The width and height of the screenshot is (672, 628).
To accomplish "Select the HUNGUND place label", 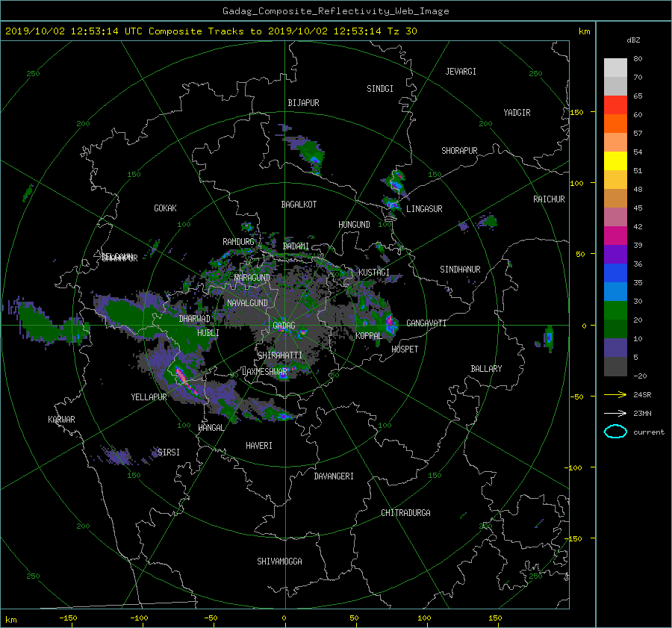I will coord(354,225).
